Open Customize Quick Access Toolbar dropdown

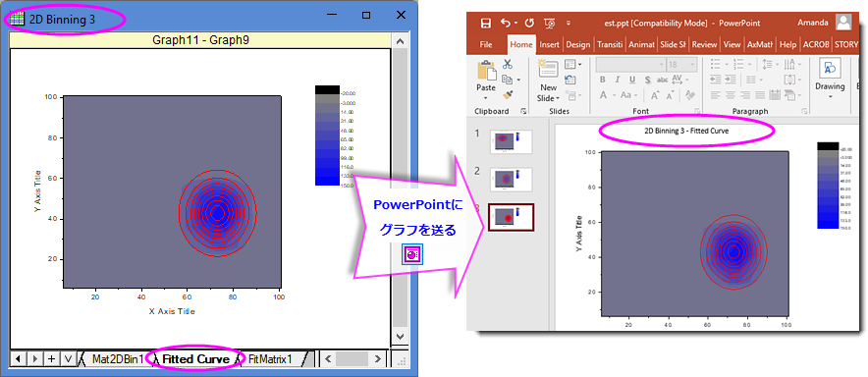tap(568, 24)
